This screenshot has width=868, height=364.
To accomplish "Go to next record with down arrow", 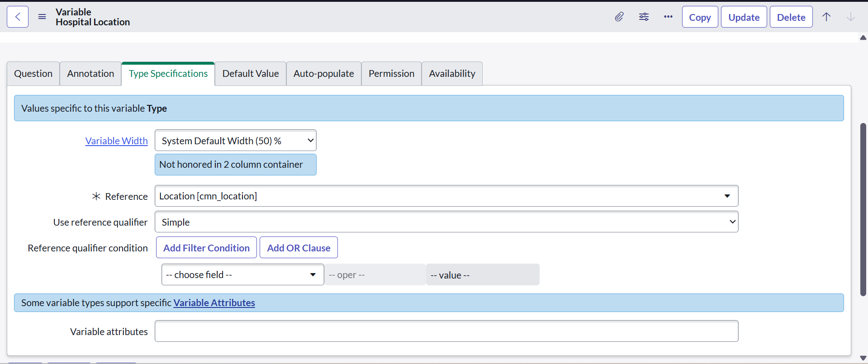I will [850, 17].
